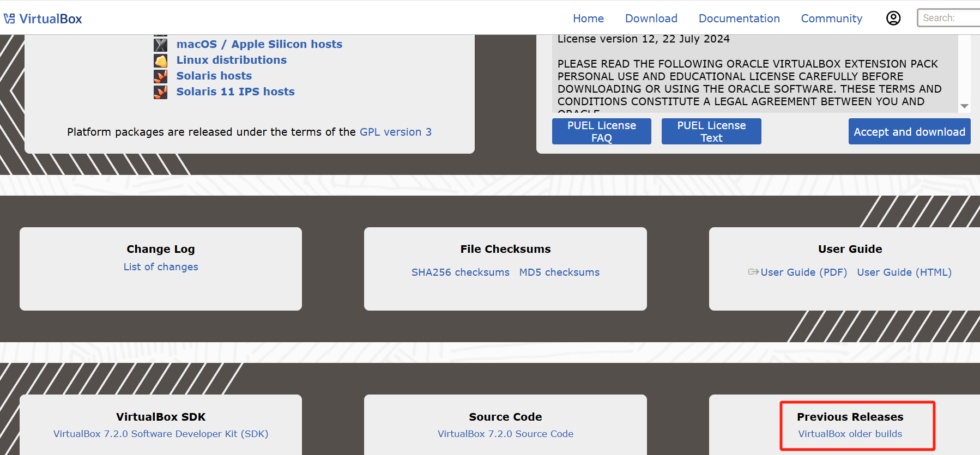
Task: Open the Documentation menu item
Action: click(739, 19)
